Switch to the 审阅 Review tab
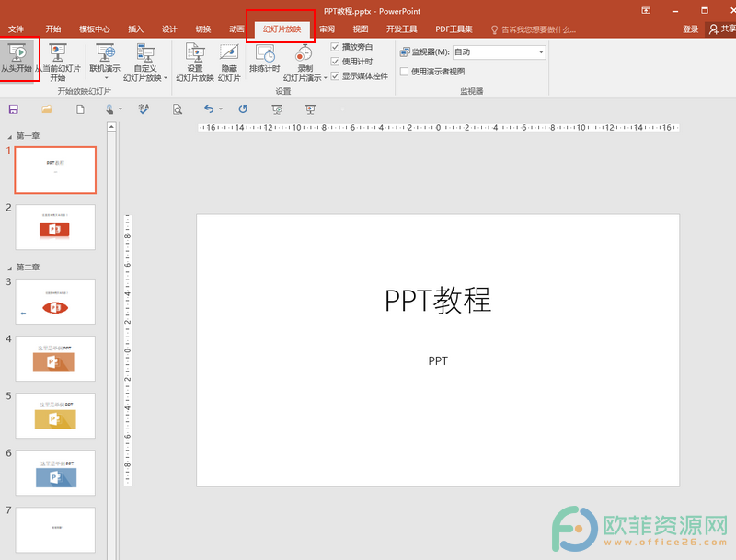This screenshot has height=560, width=736. point(327,29)
